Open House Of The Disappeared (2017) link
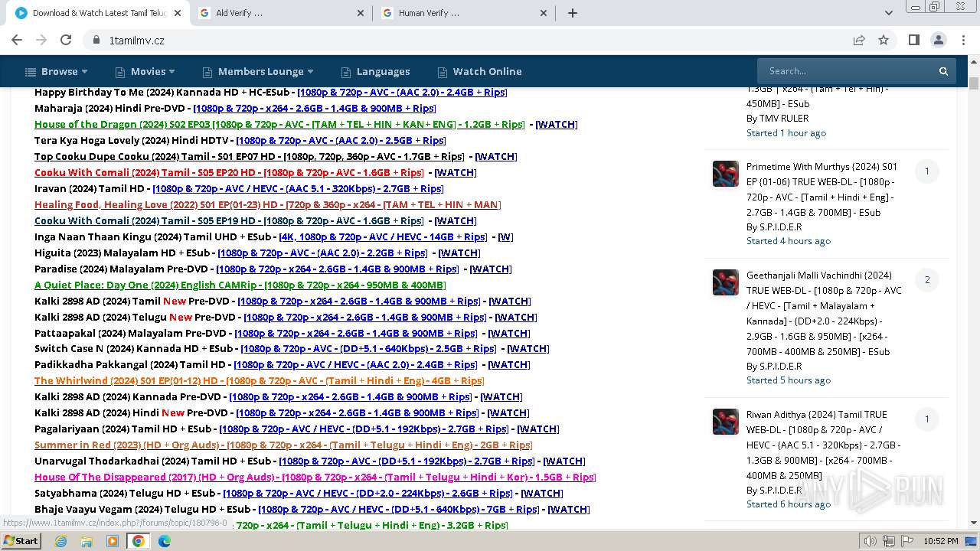Image resolution: width=980 pixels, height=551 pixels. click(315, 477)
